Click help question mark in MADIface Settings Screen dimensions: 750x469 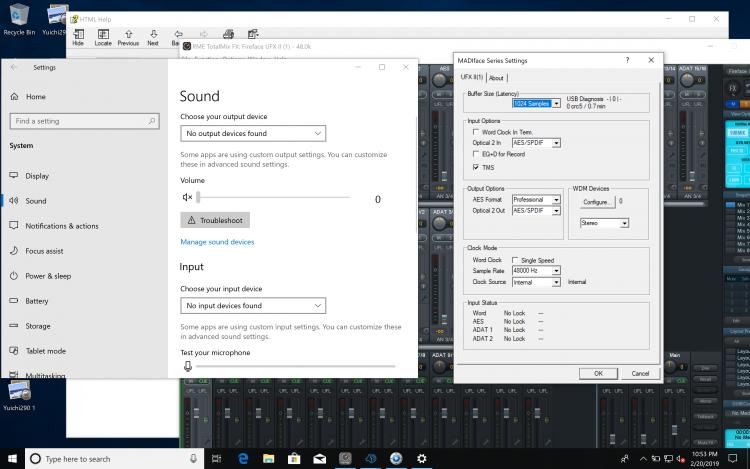click(x=627, y=60)
